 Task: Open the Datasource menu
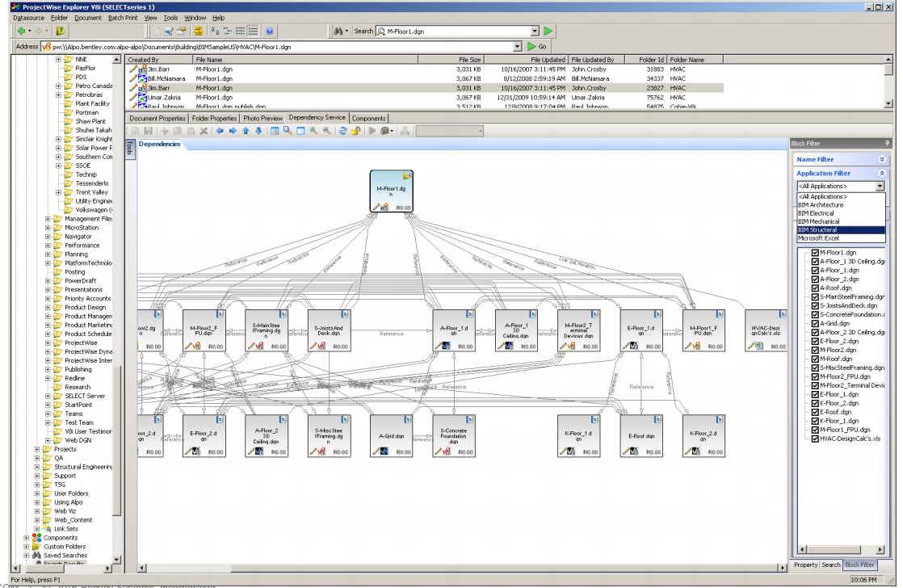[x=29, y=18]
